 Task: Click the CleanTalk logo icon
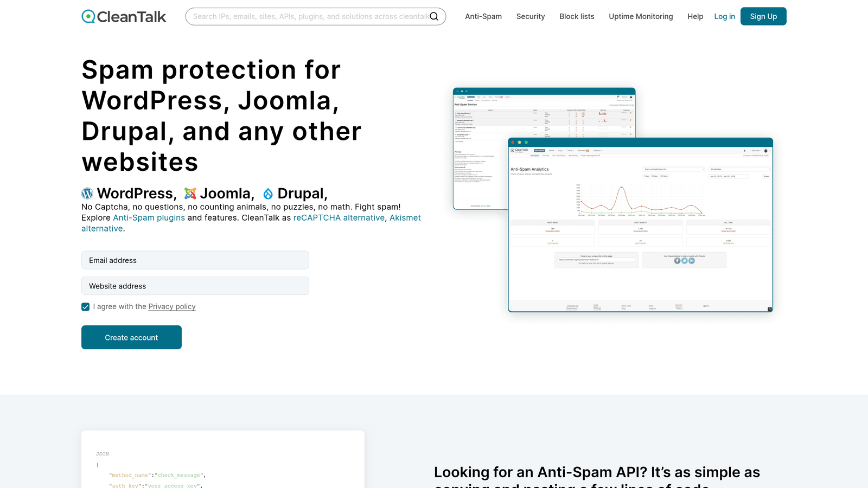(x=87, y=16)
